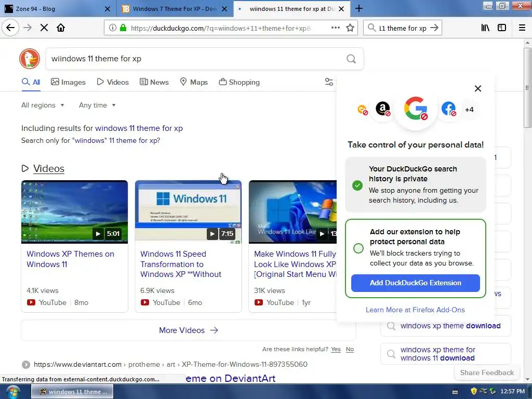Open a new tab with plus button
532x399 pixels.
tap(359, 8)
